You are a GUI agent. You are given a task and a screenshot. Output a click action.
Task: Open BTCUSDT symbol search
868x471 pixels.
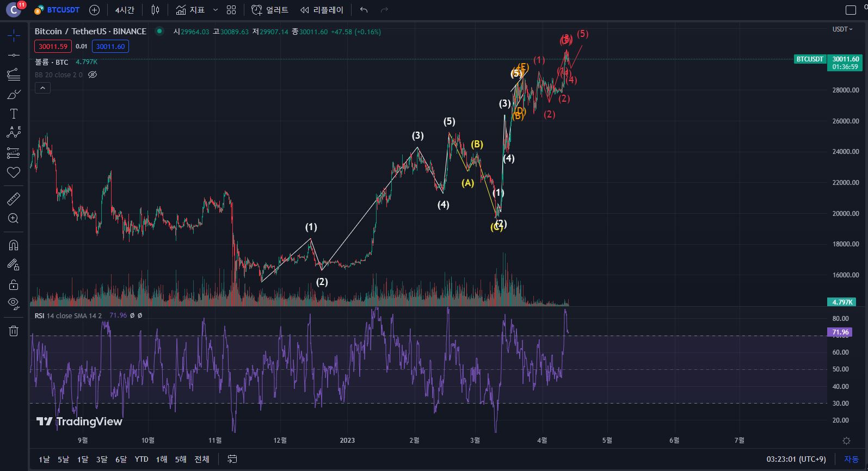point(57,10)
